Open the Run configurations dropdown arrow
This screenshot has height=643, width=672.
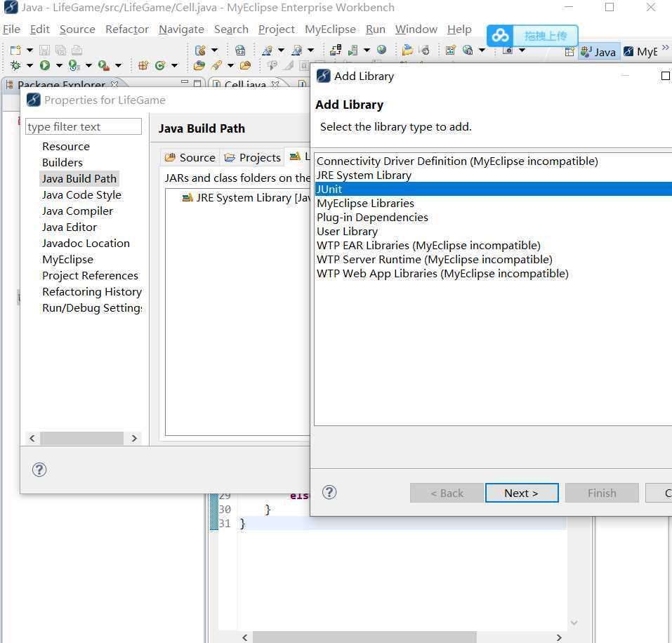(x=59, y=65)
